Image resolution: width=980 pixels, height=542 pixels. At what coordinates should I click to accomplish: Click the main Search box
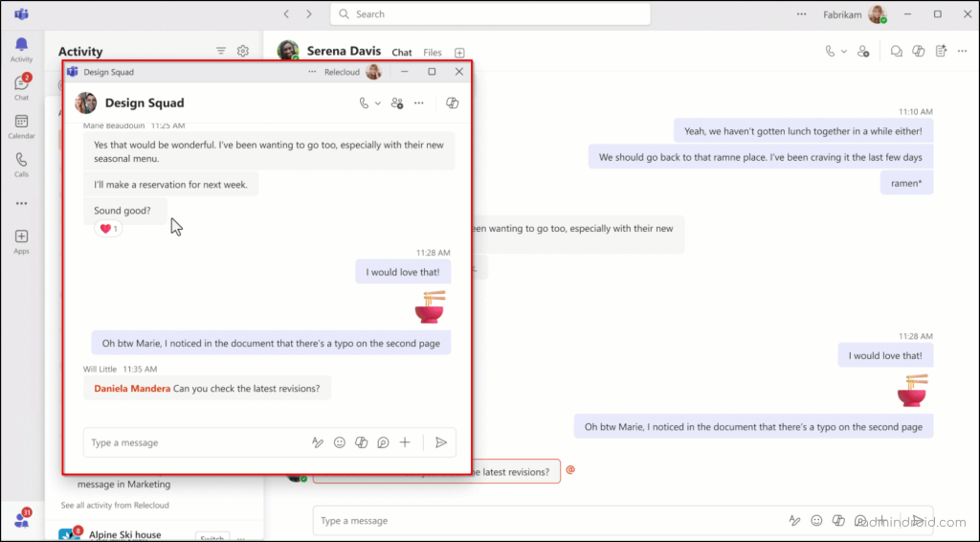[x=490, y=13]
